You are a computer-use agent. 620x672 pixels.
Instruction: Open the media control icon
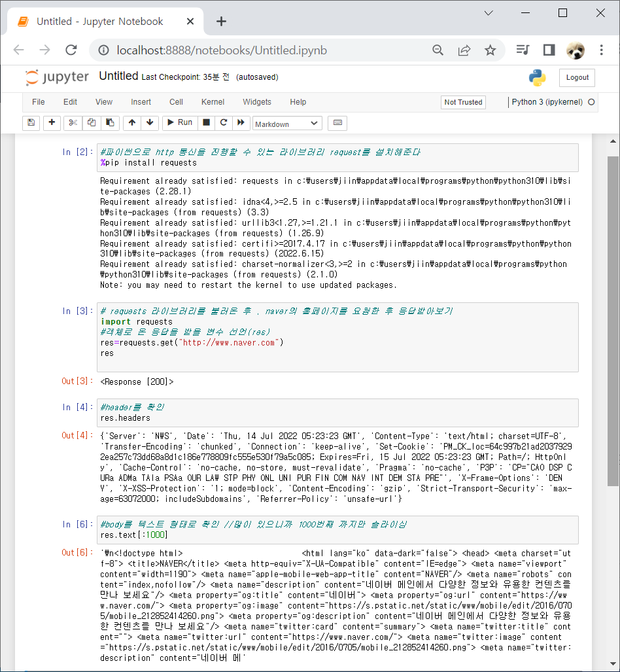[523, 50]
